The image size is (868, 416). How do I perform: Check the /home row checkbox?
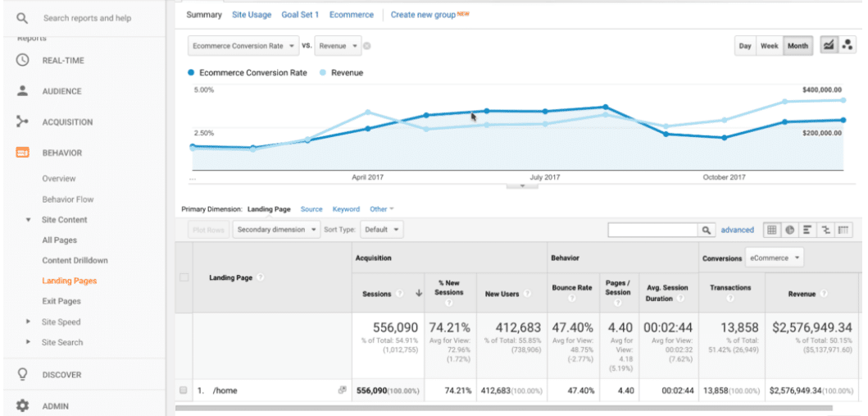click(x=184, y=391)
